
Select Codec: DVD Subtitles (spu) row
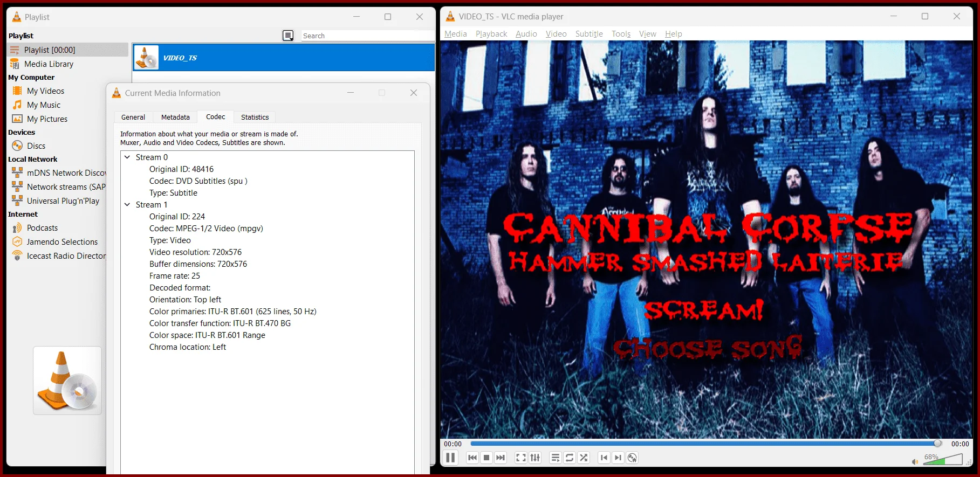click(x=198, y=181)
